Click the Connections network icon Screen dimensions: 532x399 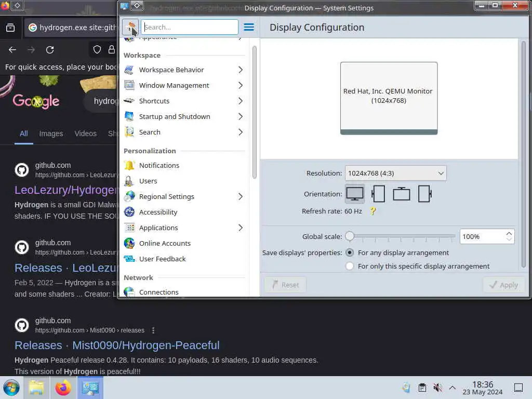point(129,292)
